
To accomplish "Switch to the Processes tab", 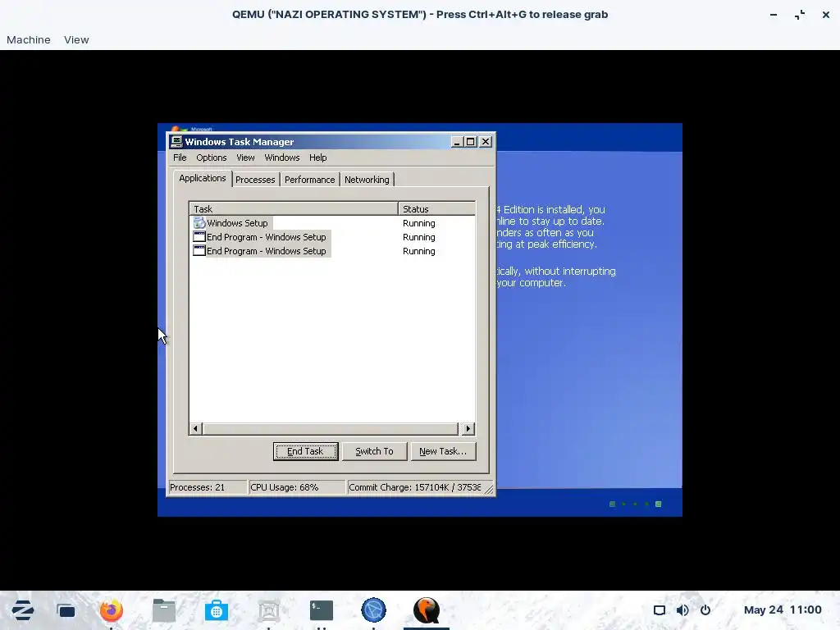I will click(255, 180).
